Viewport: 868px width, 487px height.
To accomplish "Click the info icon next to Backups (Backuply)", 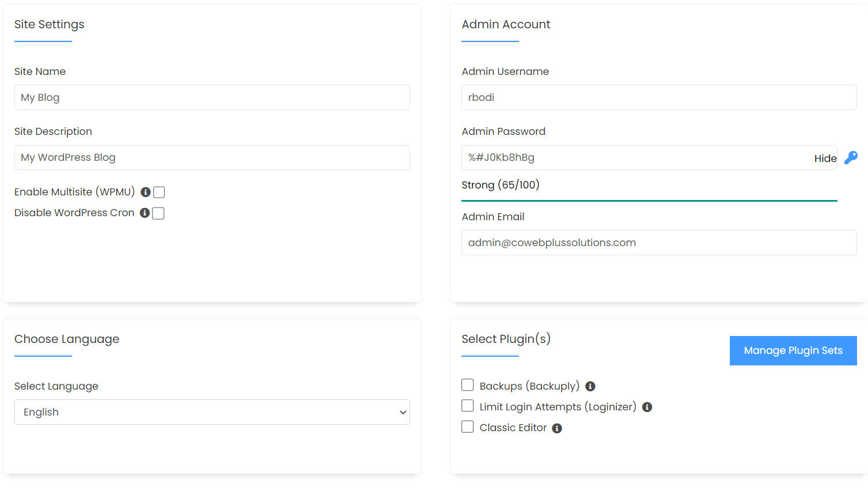I will point(590,387).
